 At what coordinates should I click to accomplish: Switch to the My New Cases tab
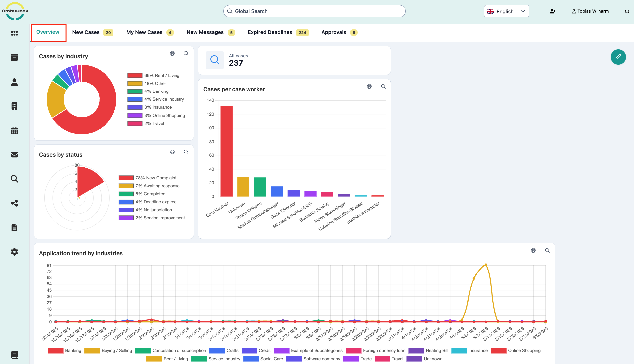[150, 32]
